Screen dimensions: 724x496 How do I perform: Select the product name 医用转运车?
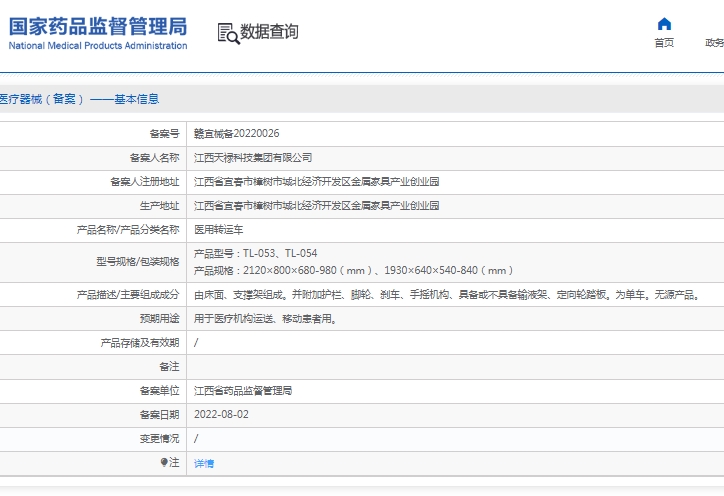coord(218,230)
